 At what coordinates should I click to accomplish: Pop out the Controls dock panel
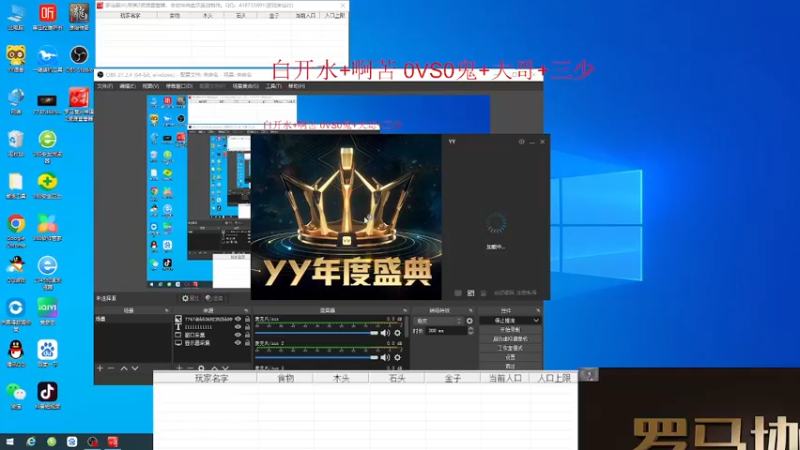pyautogui.click(x=538, y=310)
